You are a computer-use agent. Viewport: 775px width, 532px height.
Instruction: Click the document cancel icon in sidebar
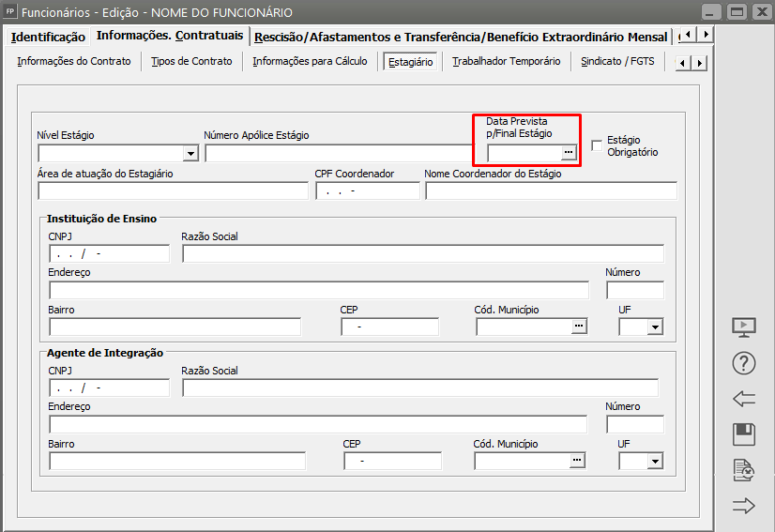point(744,470)
